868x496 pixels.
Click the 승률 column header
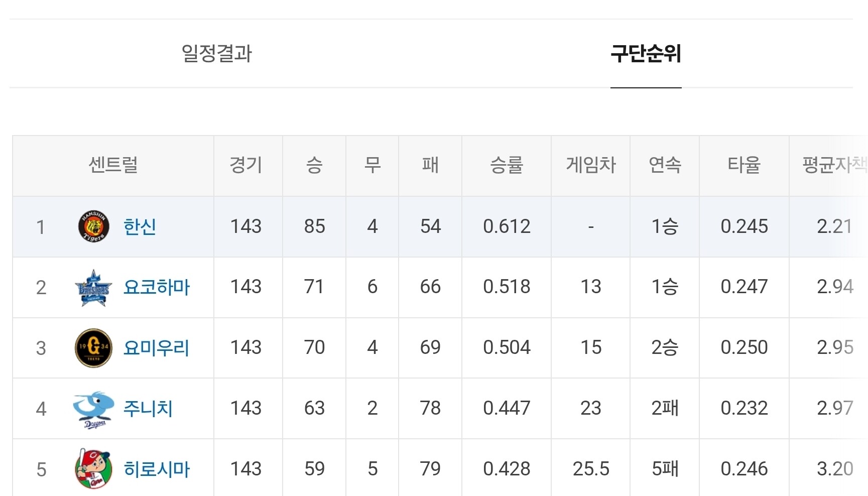coord(507,165)
